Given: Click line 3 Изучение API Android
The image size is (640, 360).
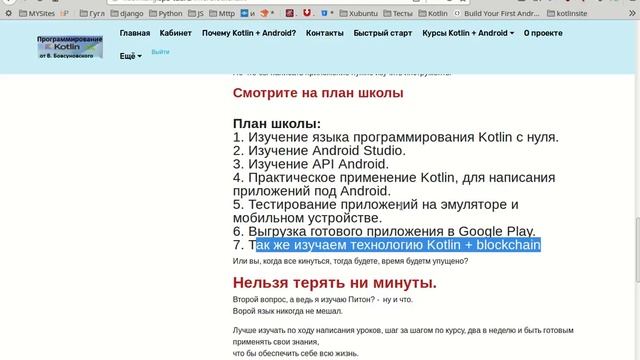Looking at the screenshot, I should [x=311, y=164].
